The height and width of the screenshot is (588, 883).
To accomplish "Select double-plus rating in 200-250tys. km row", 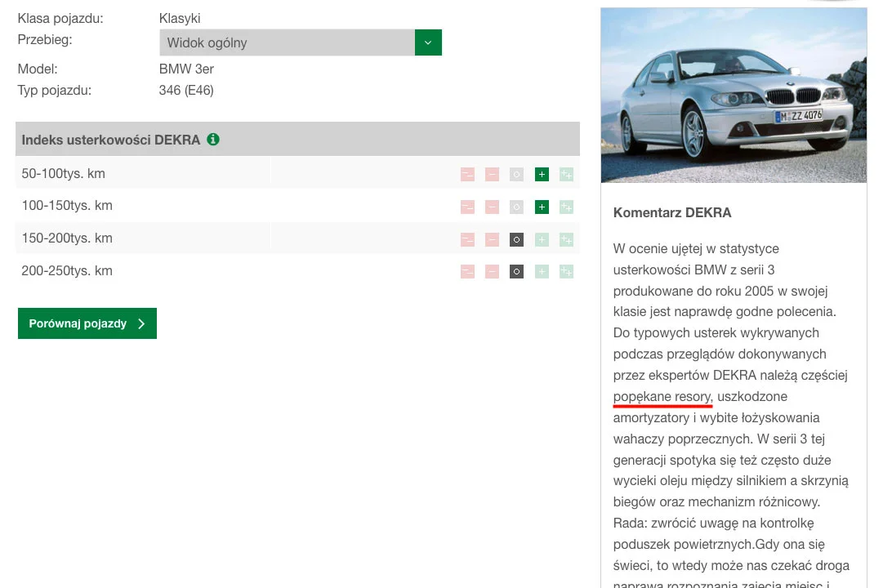I will 567,272.
